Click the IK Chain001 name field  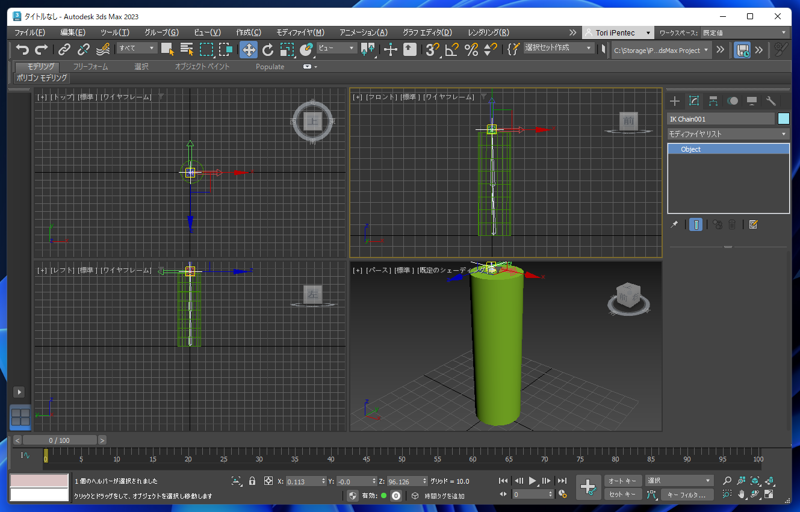pyautogui.click(x=721, y=119)
